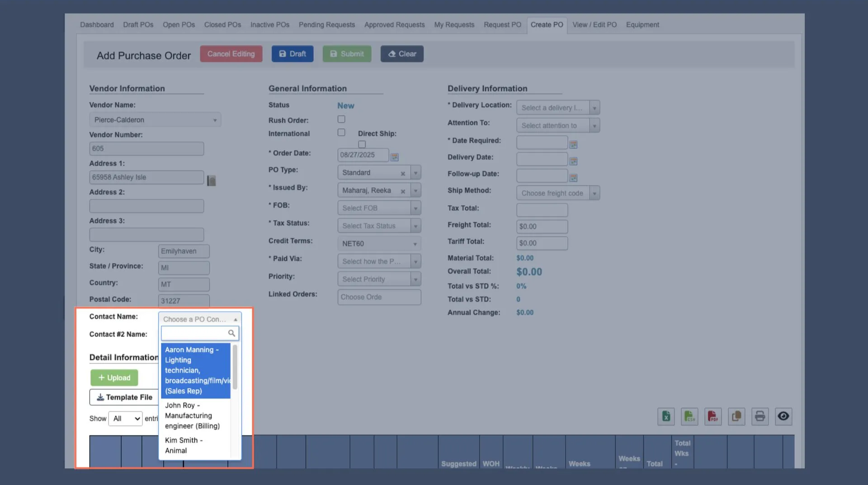Click the Submit button
This screenshot has height=485, width=868.
coord(347,54)
